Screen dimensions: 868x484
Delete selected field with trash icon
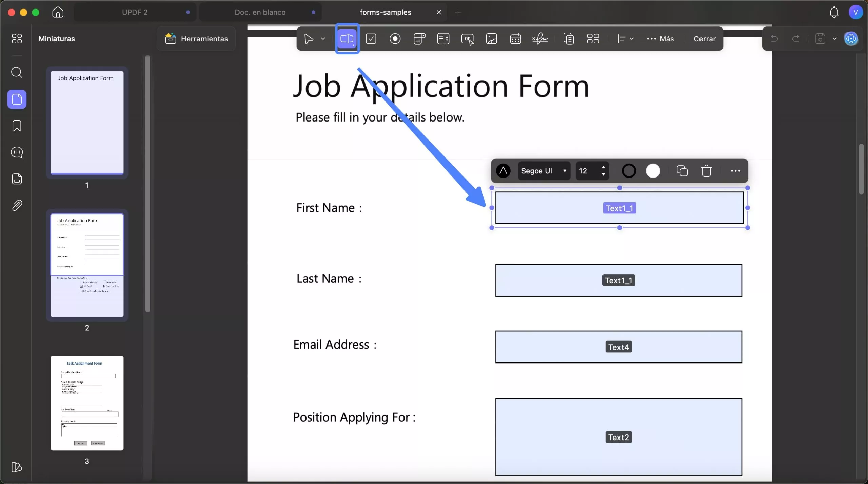pyautogui.click(x=706, y=171)
